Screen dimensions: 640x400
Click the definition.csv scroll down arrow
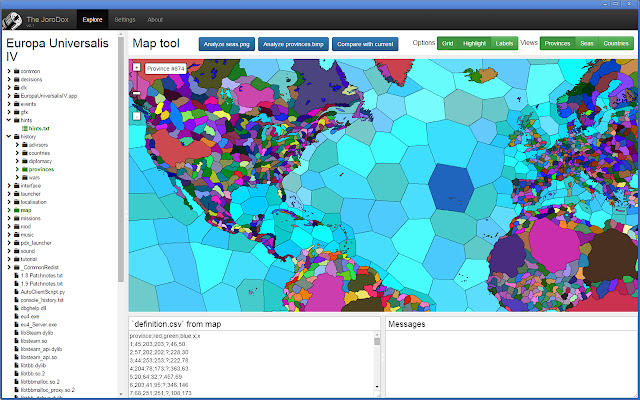coord(377,387)
